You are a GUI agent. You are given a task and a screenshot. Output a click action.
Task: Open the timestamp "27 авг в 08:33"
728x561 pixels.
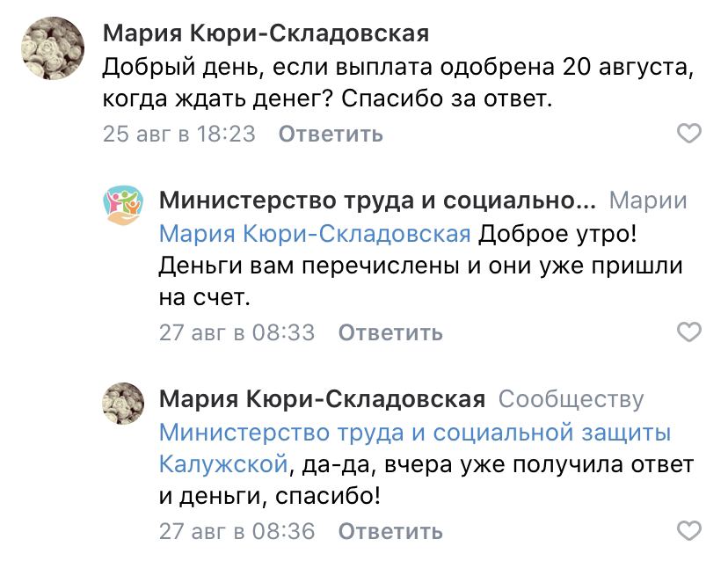coord(236,332)
